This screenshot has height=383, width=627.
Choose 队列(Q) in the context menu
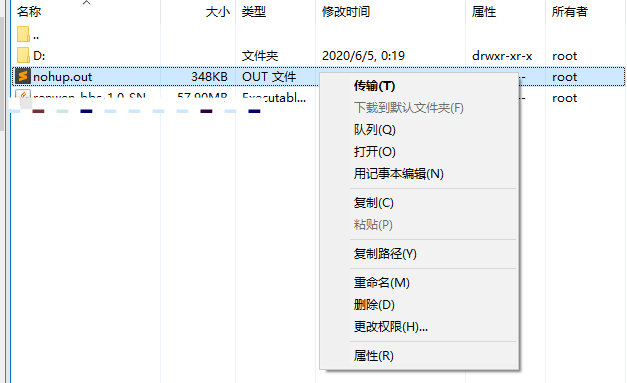(375, 130)
